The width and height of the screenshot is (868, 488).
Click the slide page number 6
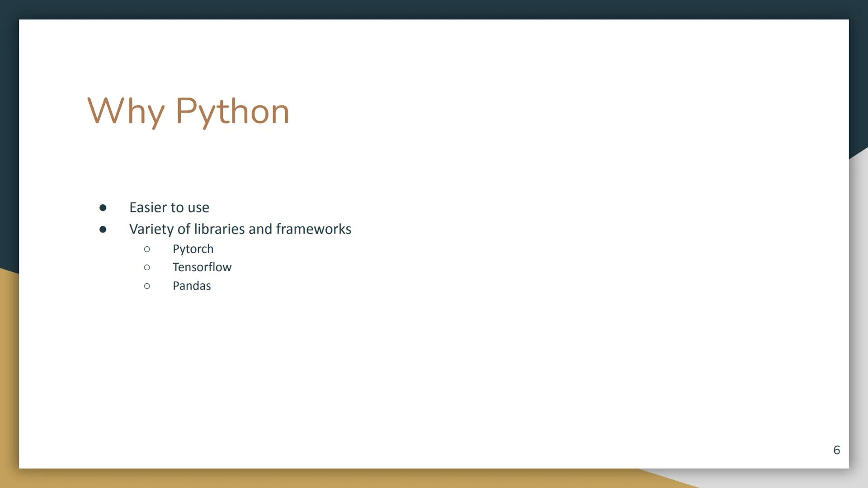click(x=837, y=450)
